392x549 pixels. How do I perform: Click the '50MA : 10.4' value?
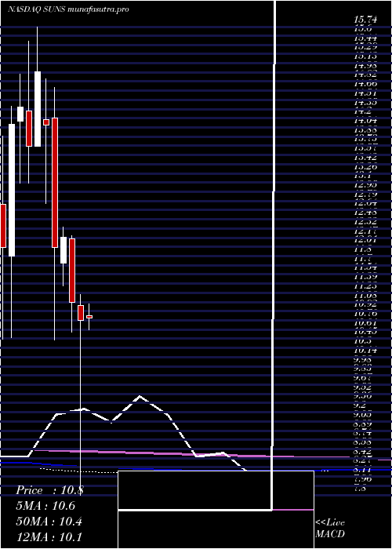click(x=49, y=522)
